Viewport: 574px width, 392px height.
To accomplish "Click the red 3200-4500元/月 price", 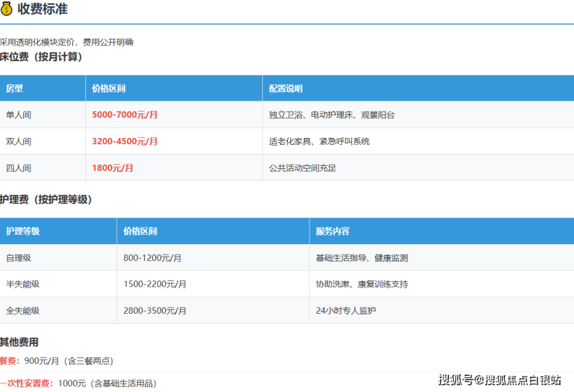I will pyautogui.click(x=124, y=141).
